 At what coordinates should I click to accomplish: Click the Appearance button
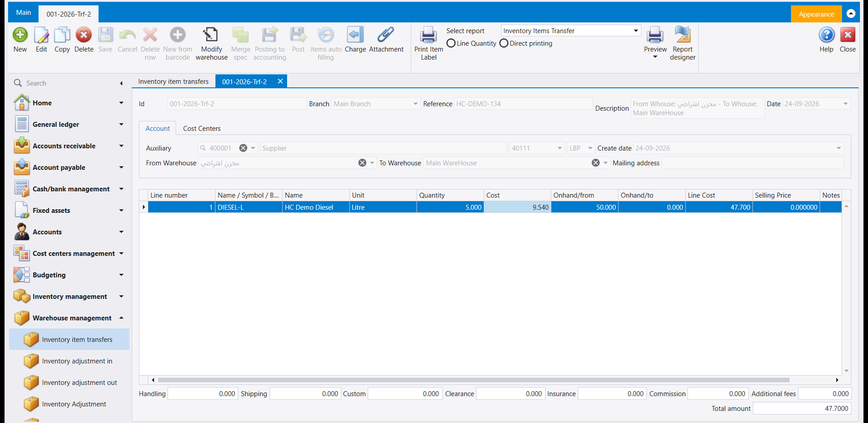click(x=816, y=14)
